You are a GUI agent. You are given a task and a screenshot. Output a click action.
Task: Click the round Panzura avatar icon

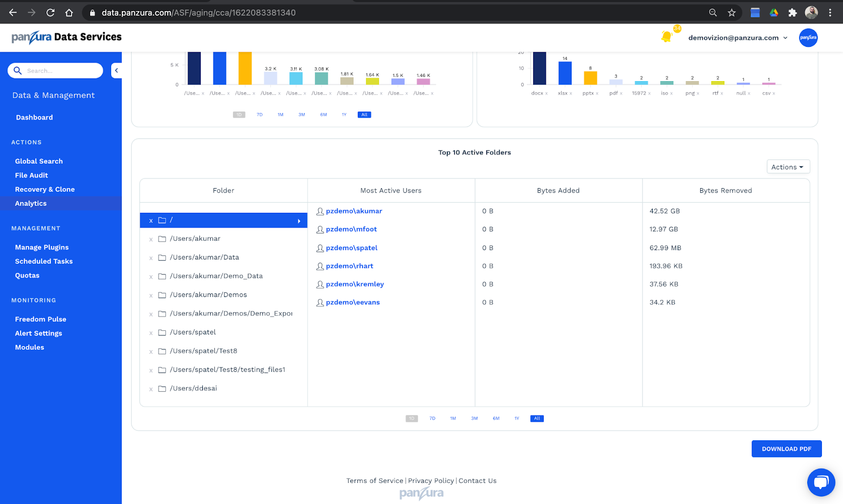pos(808,37)
